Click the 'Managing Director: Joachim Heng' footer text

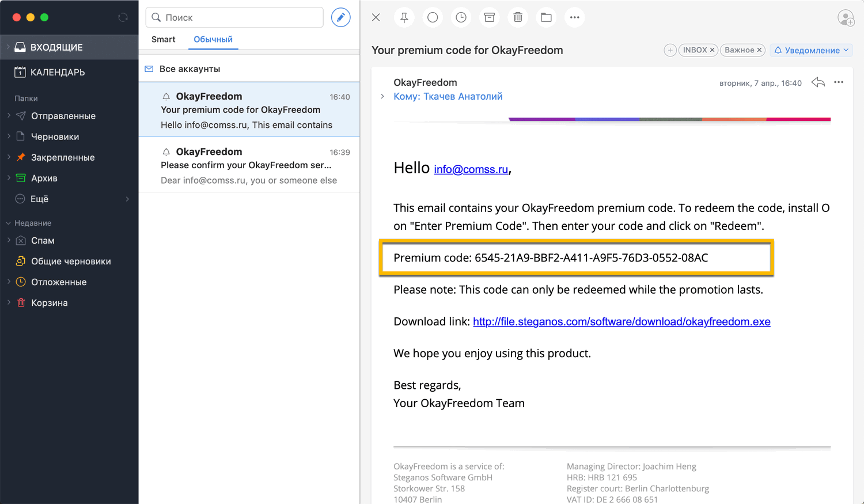point(631,467)
